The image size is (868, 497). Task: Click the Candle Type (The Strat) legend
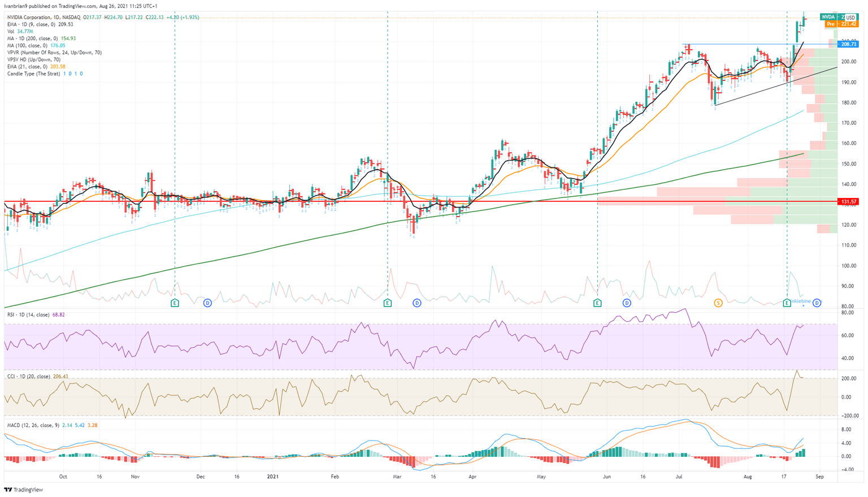[x=33, y=74]
